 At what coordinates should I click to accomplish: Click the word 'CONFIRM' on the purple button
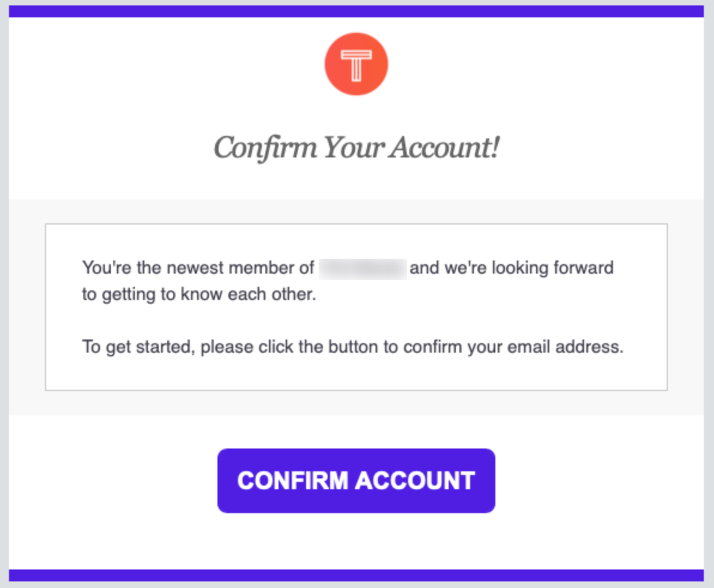pos(293,481)
